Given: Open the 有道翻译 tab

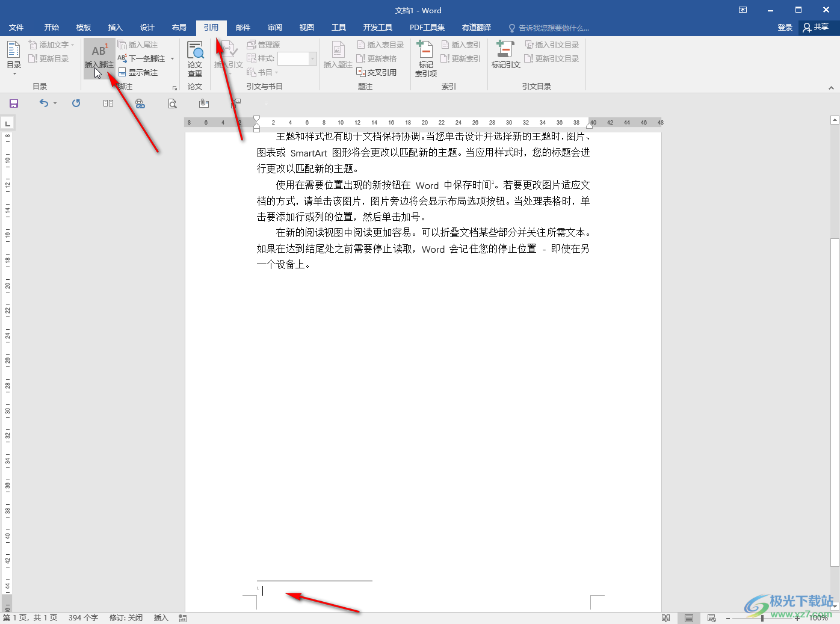Looking at the screenshot, I should pyautogui.click(x=477, y=28).
